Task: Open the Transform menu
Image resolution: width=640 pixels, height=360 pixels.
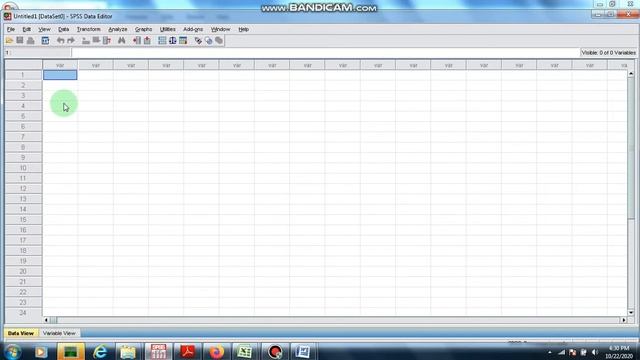Action: pyautogui.click(x=89, y=29)
